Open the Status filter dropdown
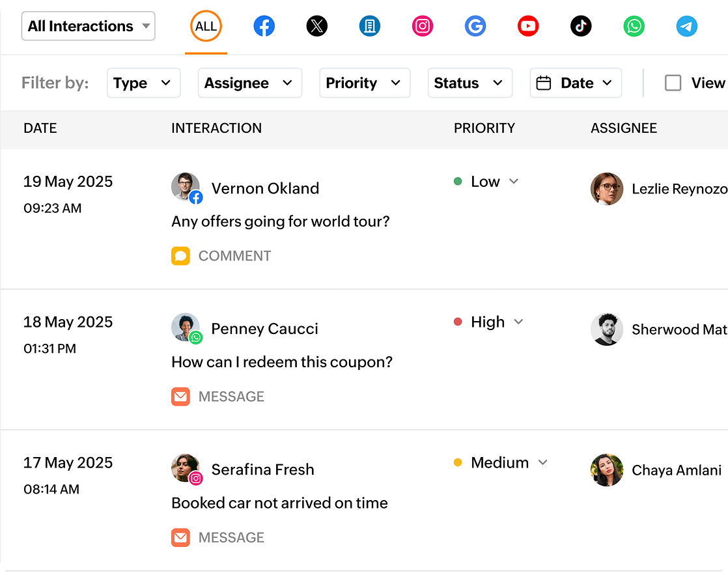This screenshot has height=573, width=728. (x=469, y=83)
